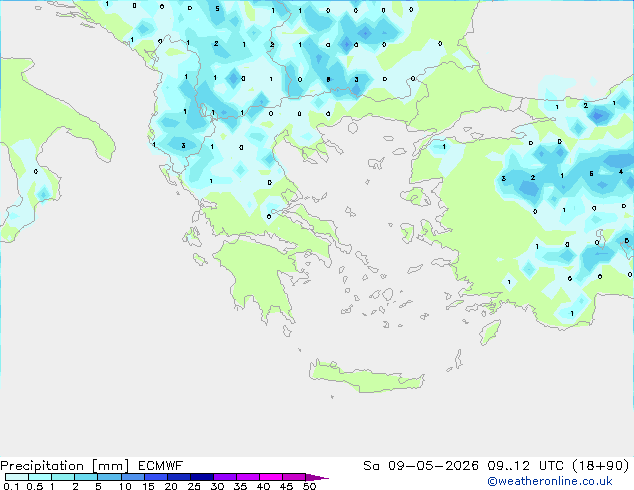Image resolution: width=634 pixels, height=490 pixels.
Task: Select the 30–35 mm purple legend box
Action: (x=224, y=477)
